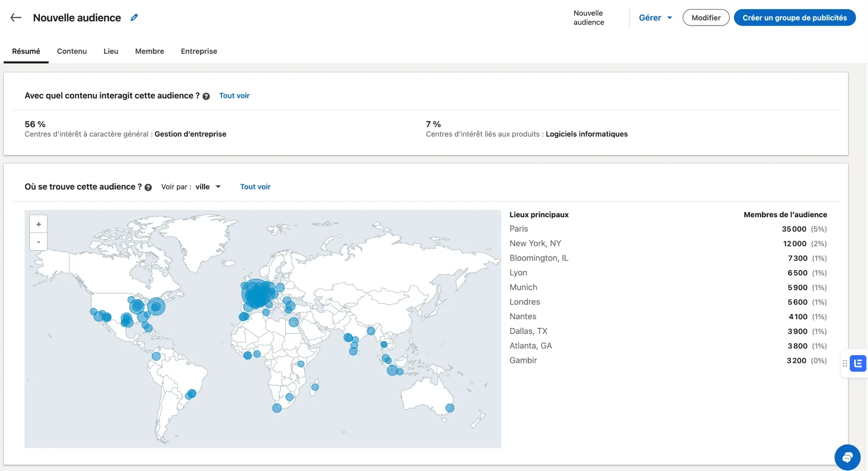Screen dimensions: 868x471
Task: Open help icon beside content interaction question
Action: [206, 96]
